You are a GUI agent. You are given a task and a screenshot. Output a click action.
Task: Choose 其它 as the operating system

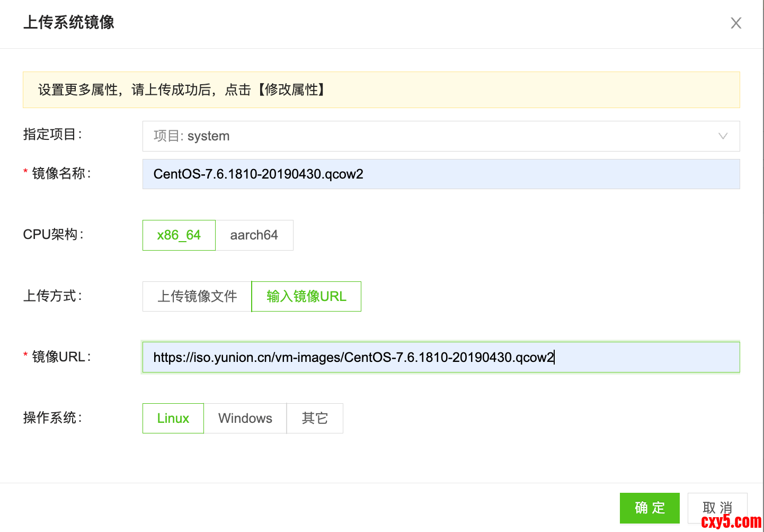pos(315,419)
